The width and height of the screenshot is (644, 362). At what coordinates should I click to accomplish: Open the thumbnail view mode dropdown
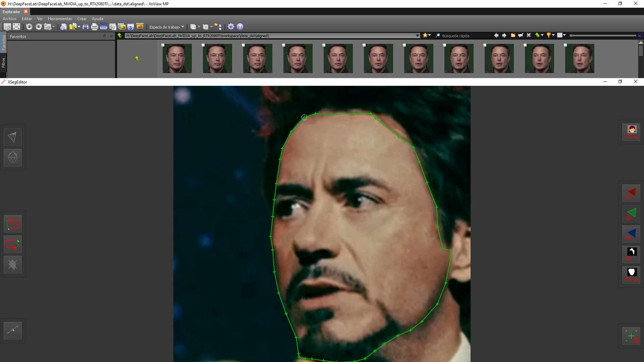click(561, 35)
